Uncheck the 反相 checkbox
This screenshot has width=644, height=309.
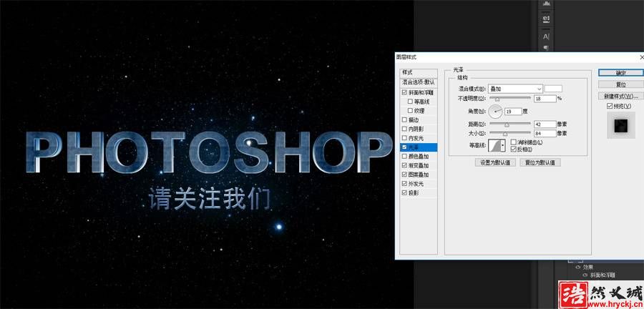513,149
